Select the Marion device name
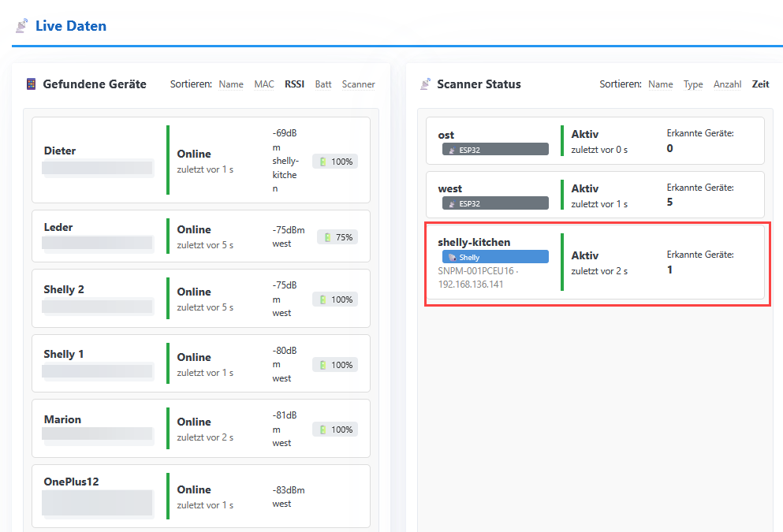This screenshot has height=532, width=783. coord(62,419)
